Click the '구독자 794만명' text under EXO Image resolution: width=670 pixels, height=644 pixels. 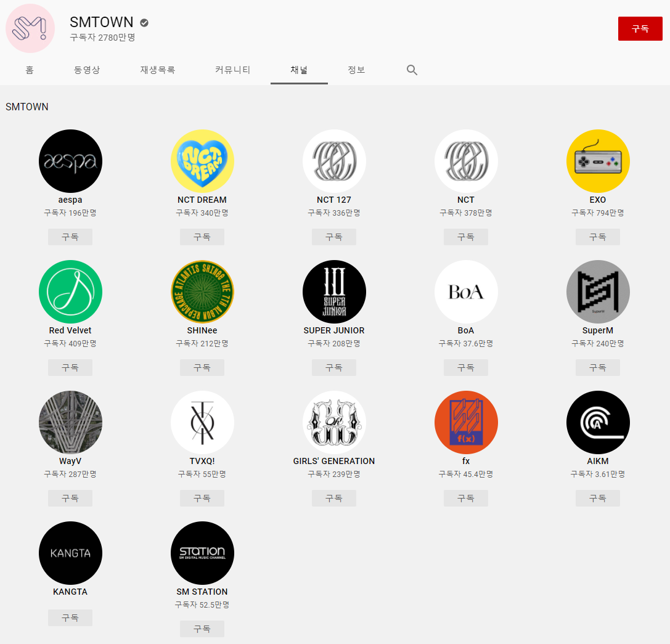(x=598, y=213)
